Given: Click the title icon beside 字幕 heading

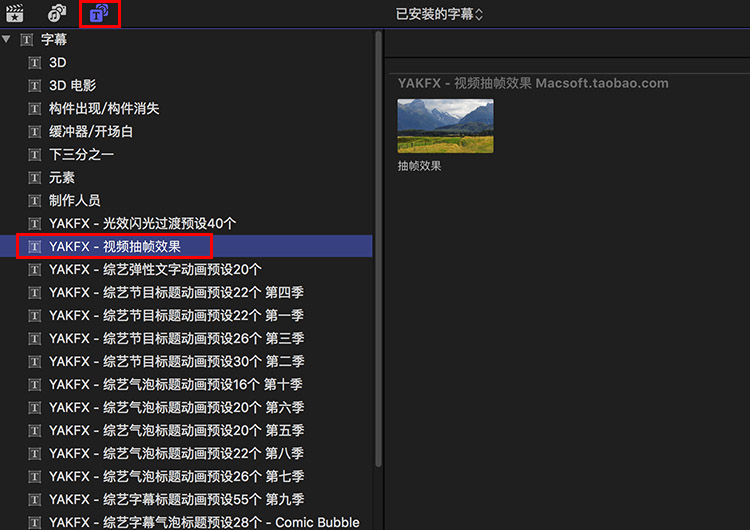Looking at the screenshot, I should coord(27,40).
